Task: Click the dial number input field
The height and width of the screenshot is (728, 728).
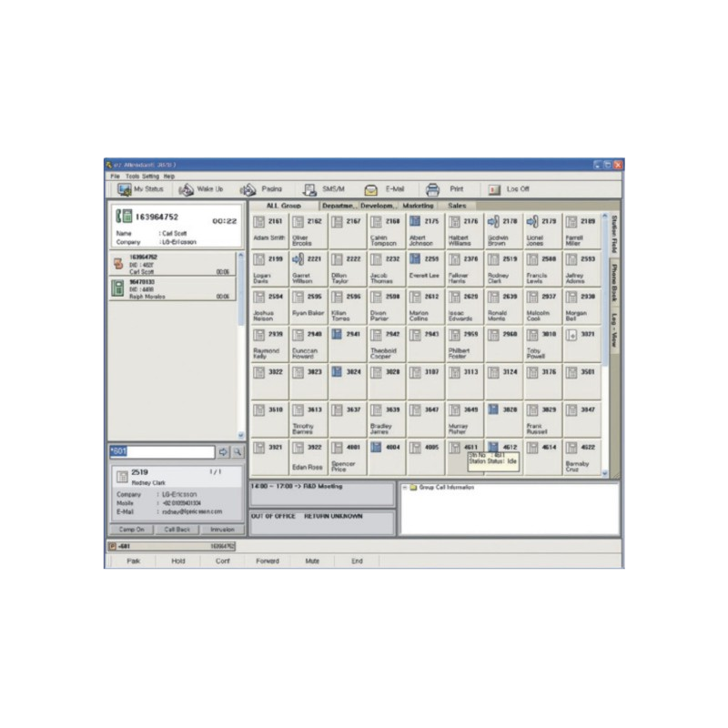Action: coord(162,451)
